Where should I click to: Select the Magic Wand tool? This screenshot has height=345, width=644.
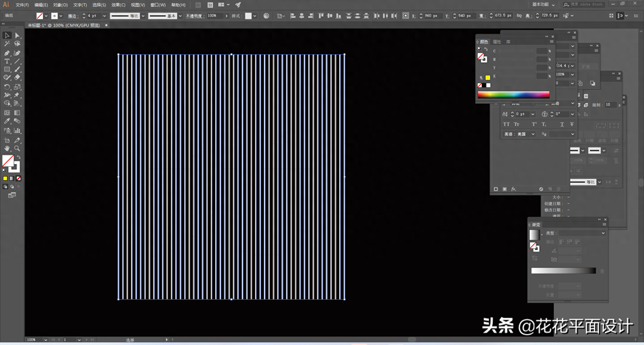coord(7,44)
